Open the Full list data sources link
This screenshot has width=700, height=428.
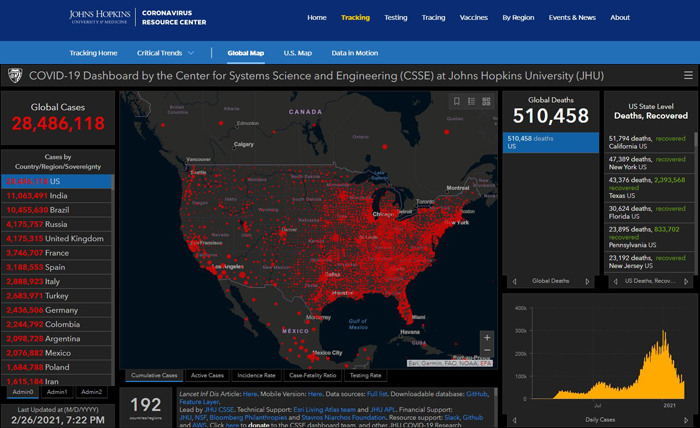[x=377, y=394]
